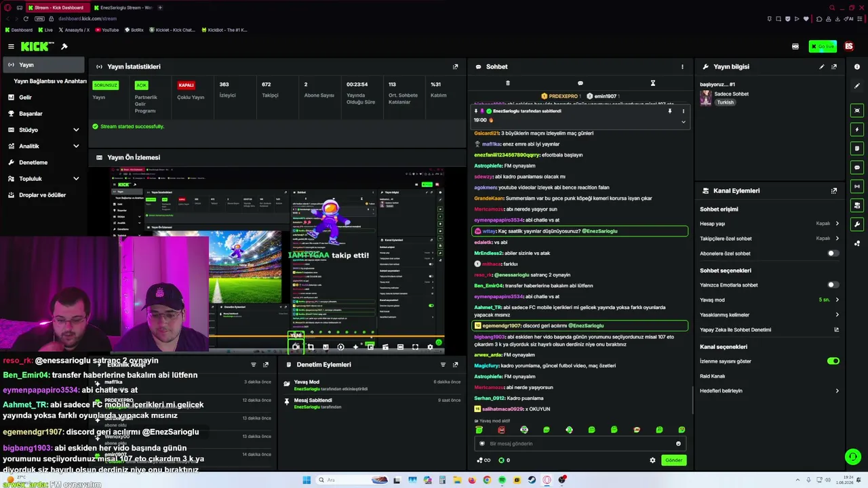Click the Turkish language tag
This screenshot has height=488, width=868.
726,102
